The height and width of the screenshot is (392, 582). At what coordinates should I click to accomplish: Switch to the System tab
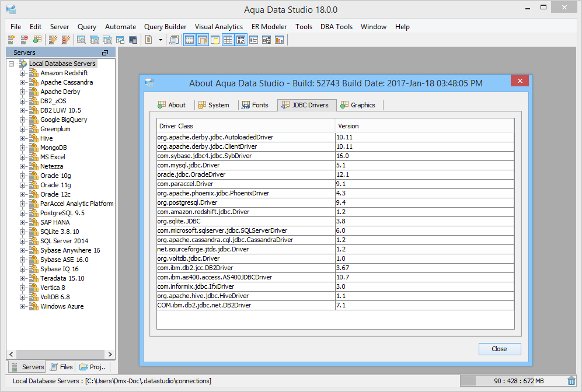point(214,105)
